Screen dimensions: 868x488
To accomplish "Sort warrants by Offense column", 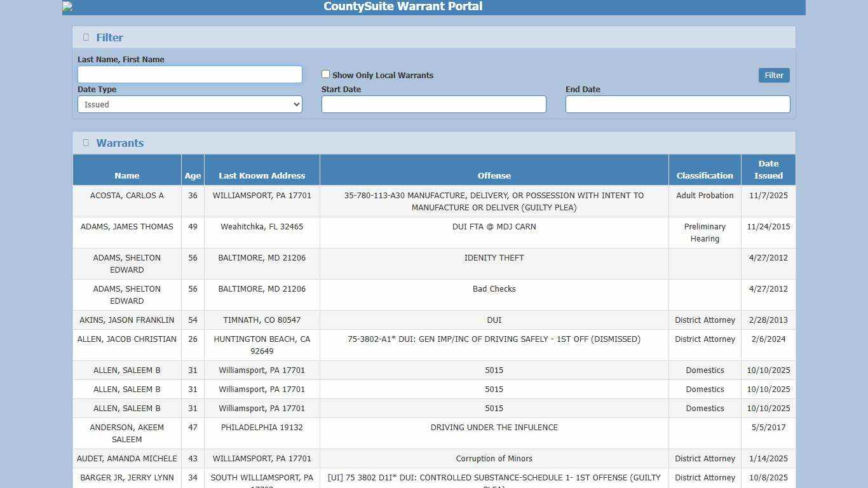I will click(494, 175).
